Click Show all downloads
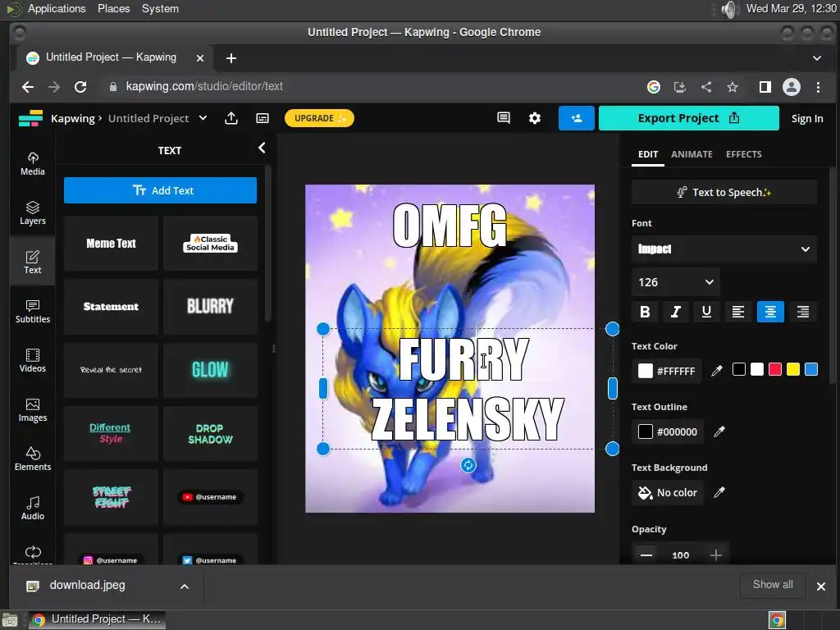Screen dimensions: 840x630 tap(773, 584)
